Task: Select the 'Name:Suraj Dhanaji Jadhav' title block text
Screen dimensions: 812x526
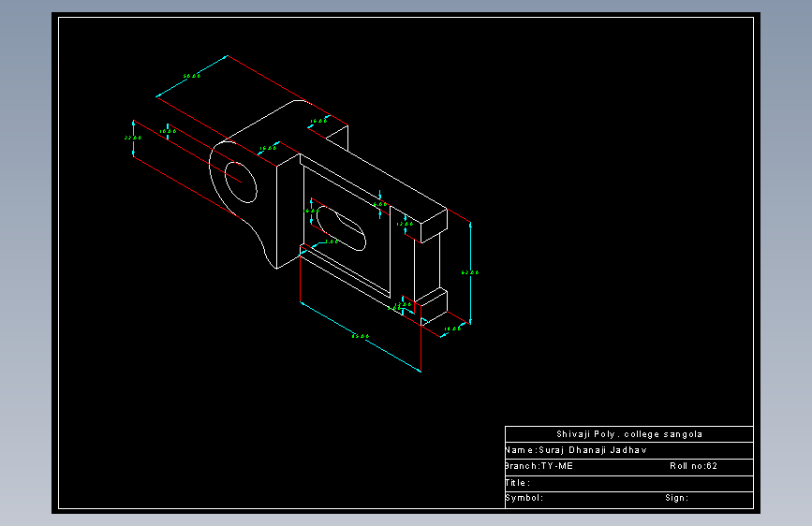Action: point(576,450)
